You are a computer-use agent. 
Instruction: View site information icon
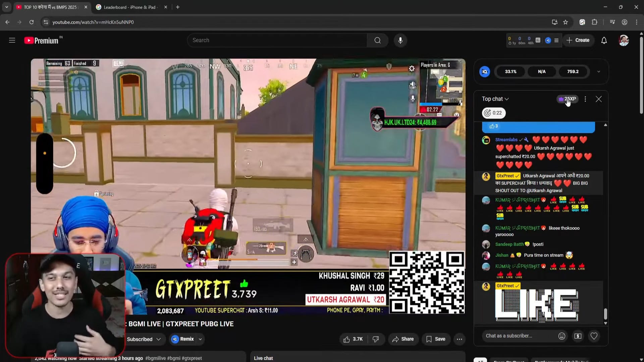[46, 22]
